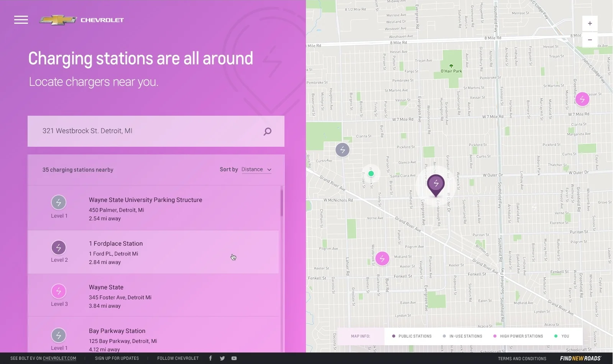Open Chevrolet's Twitter page
Viewport: 613px width, 364px height.
tap(222, 358)
